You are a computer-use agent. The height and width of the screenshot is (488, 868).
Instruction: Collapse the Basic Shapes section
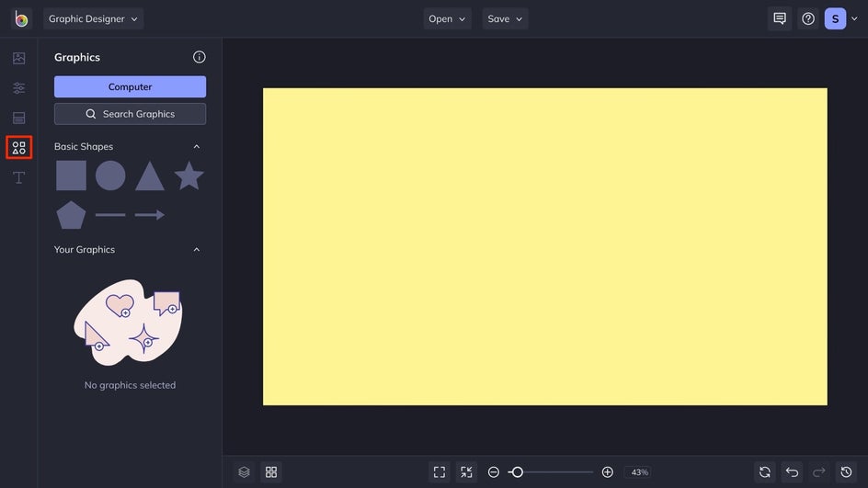point(197,147)
